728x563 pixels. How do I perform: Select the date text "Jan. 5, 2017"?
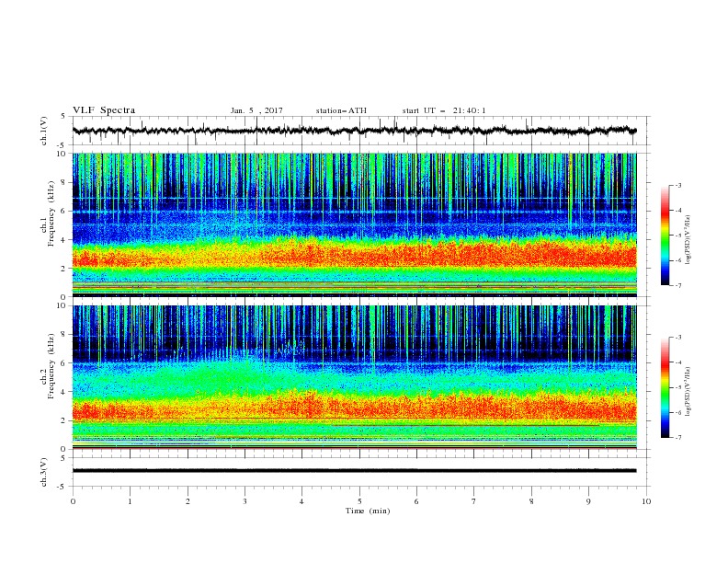[256, 110]
